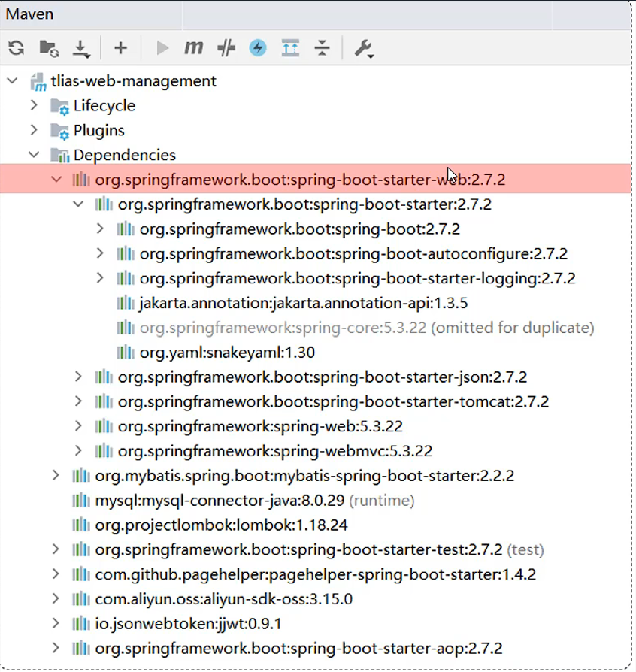Expand io.jsonwebtoken:jjwt:0.9.1 dependency
Image resolution: width=636 pixels, height=672 pixels.
coord(56,624)
